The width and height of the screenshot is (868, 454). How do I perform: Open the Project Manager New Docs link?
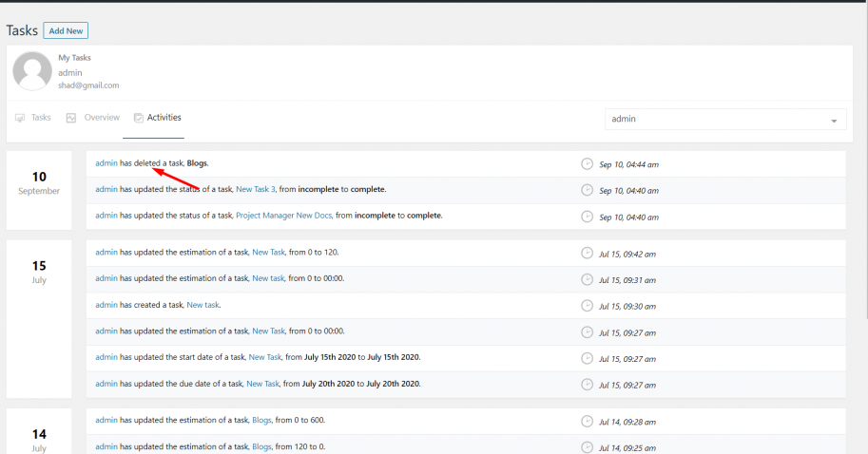[283, 215]
